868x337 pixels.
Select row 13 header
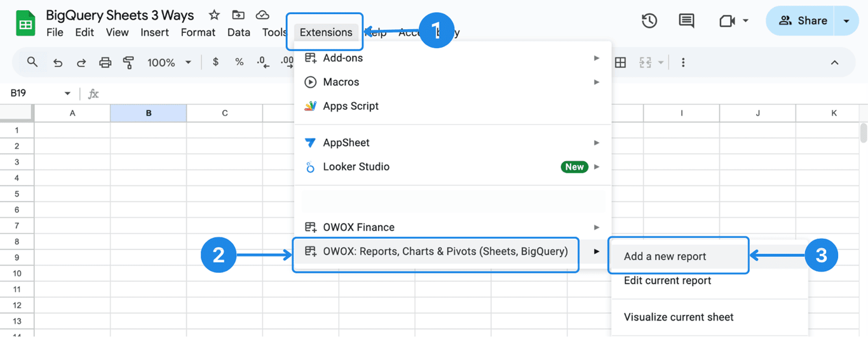(17, 321)
